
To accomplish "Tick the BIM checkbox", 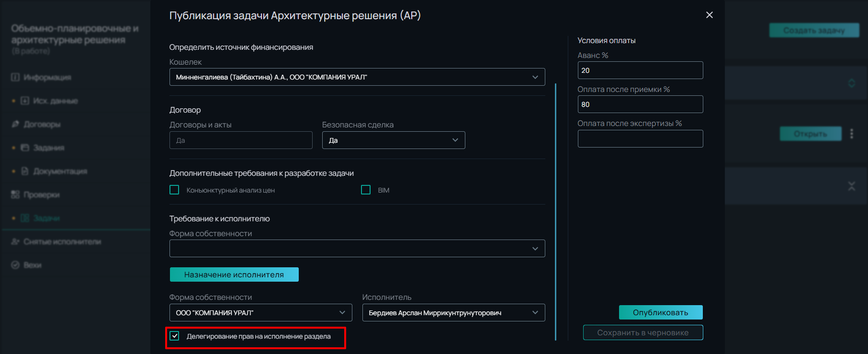I will pyautogui.click(x=366, y=190).
